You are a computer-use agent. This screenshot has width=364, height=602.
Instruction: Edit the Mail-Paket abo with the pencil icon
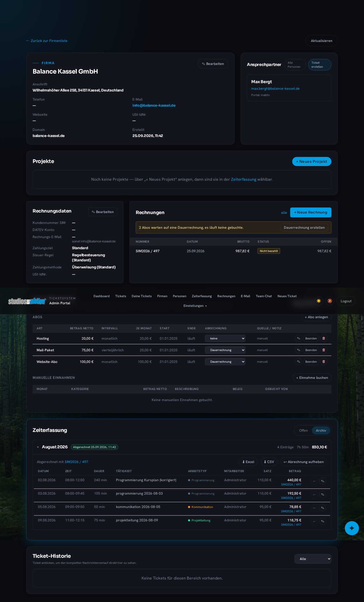pyautogui.click(x=298, y=350)
